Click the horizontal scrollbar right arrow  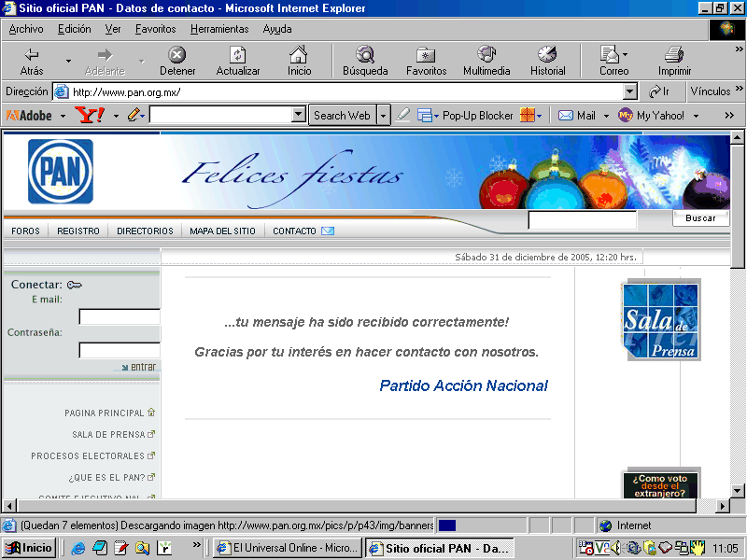722,506
